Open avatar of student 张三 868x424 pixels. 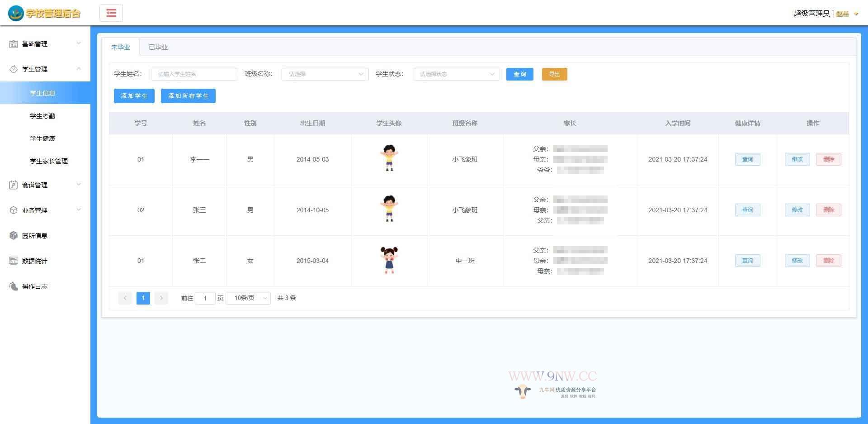(389, 209)
